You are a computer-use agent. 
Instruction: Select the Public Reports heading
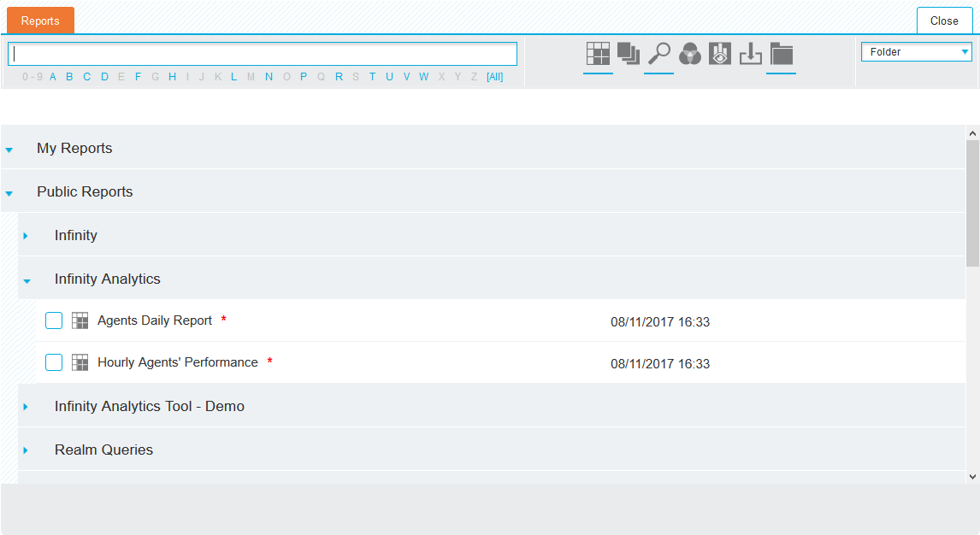click(x=85, y=191)
